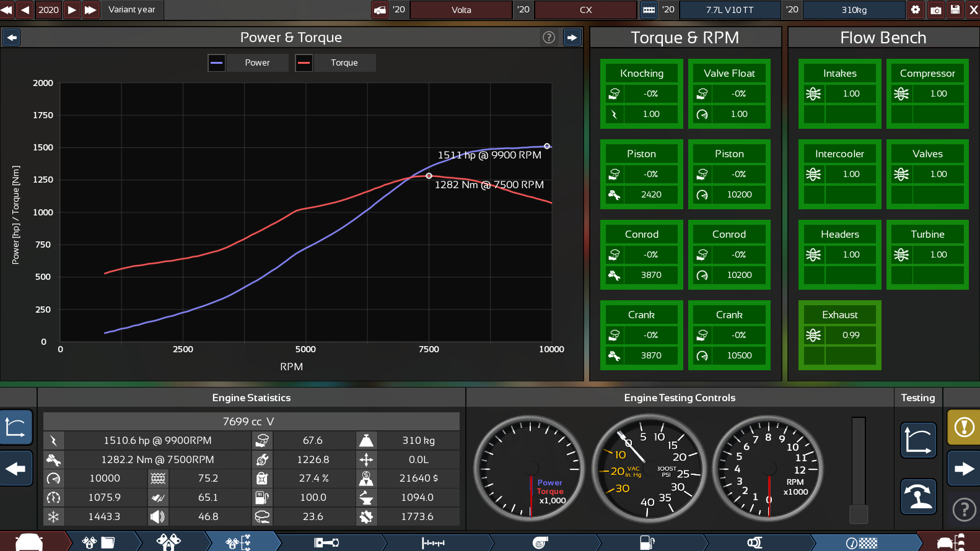Click the curve graph Testing button
Viewport: 980px width, 551px height.
(x=918, y=440)
